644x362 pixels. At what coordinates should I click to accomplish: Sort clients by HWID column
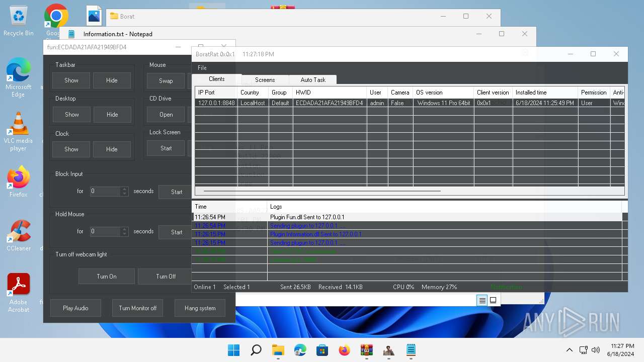pos(330,93)
